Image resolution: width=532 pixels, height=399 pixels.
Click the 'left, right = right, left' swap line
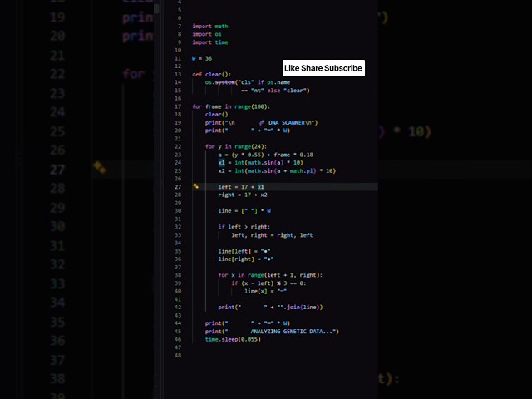[x=272, y=235]
